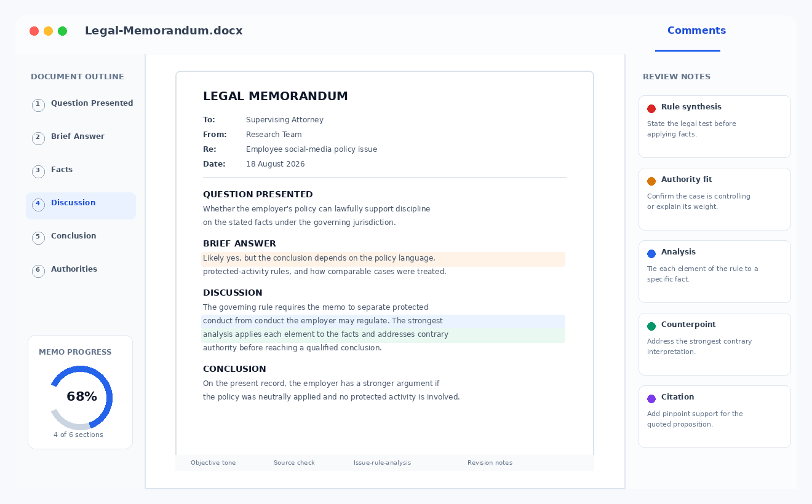This screenshot has width=812, height=504.
Task: Click the 'To:' field label
Action: coord(209,120)
